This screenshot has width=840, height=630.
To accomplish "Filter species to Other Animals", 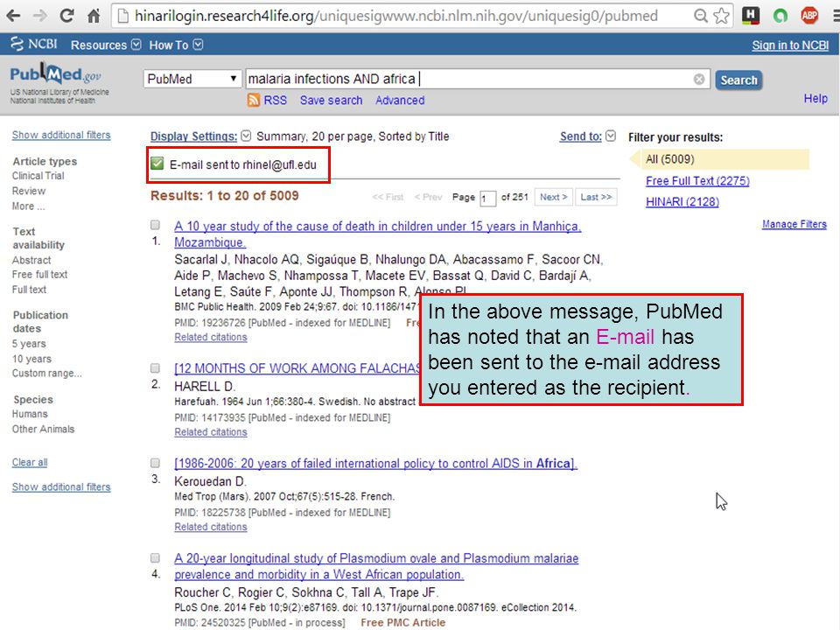I will [x=43, y=429].
